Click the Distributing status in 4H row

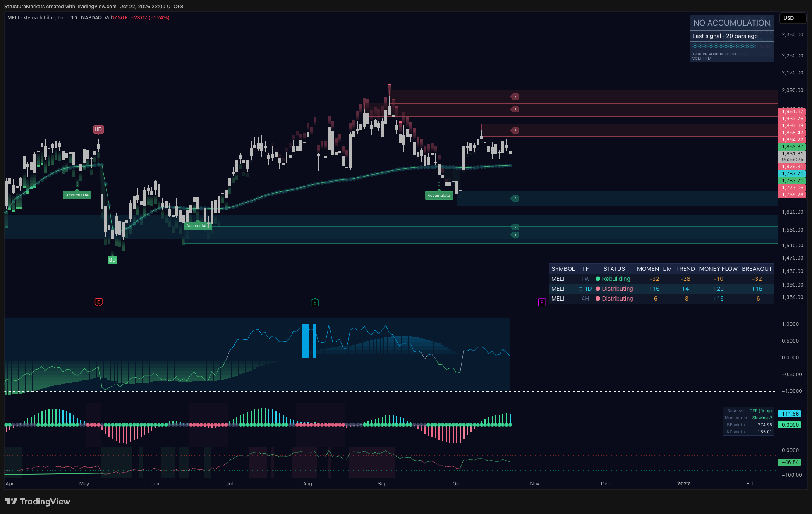617,299
